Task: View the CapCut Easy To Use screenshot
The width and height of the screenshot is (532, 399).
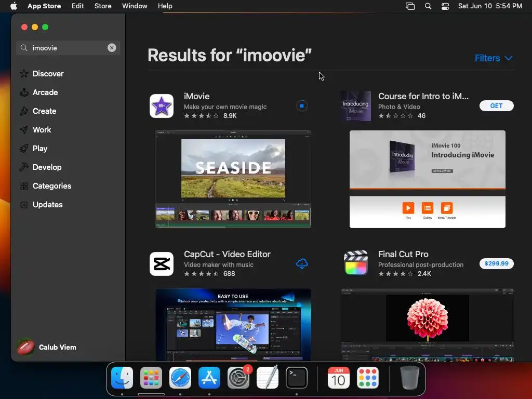Action: coord(233,325)
